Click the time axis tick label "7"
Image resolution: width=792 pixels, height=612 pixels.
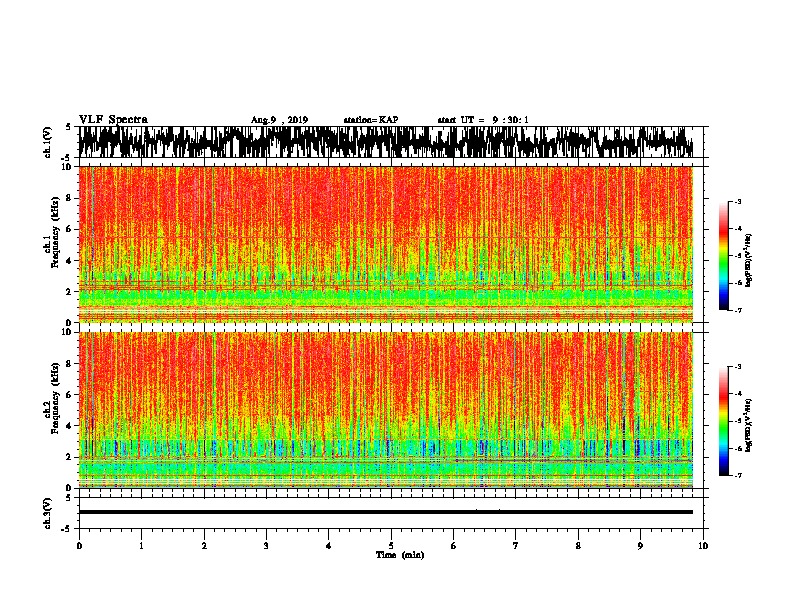click(x=516, y=546)
